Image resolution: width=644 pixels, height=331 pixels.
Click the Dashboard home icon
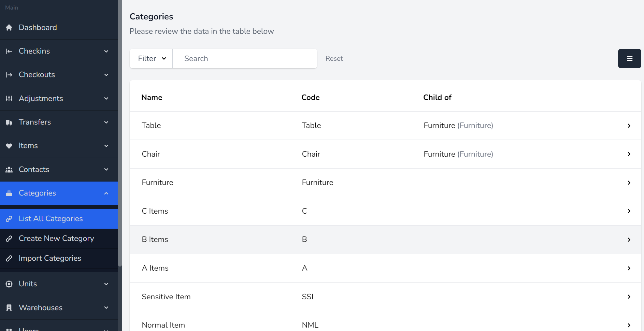(x=9, y=28)
